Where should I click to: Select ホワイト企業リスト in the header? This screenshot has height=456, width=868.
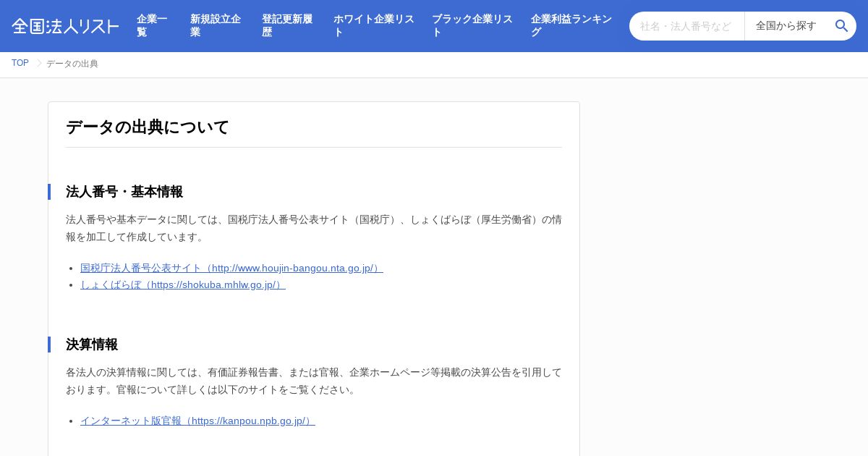click(374, 26)
